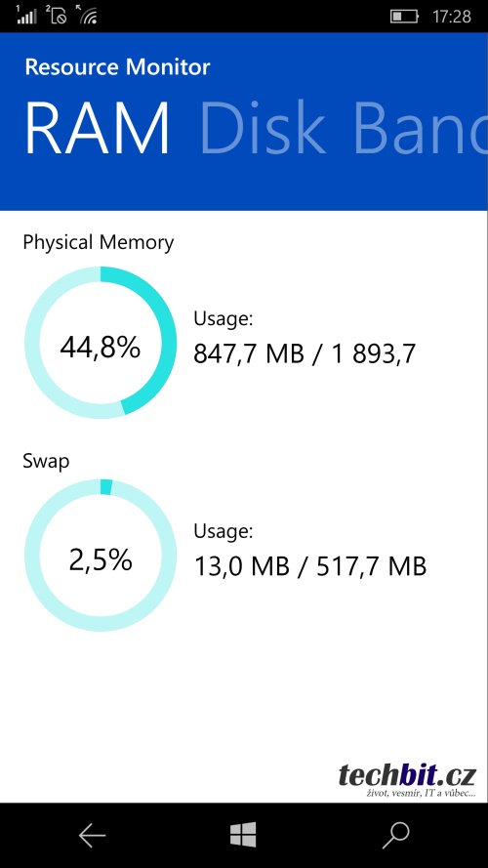
Task: Open the techbit.cz watermark link
Action: tap(407, 780)
